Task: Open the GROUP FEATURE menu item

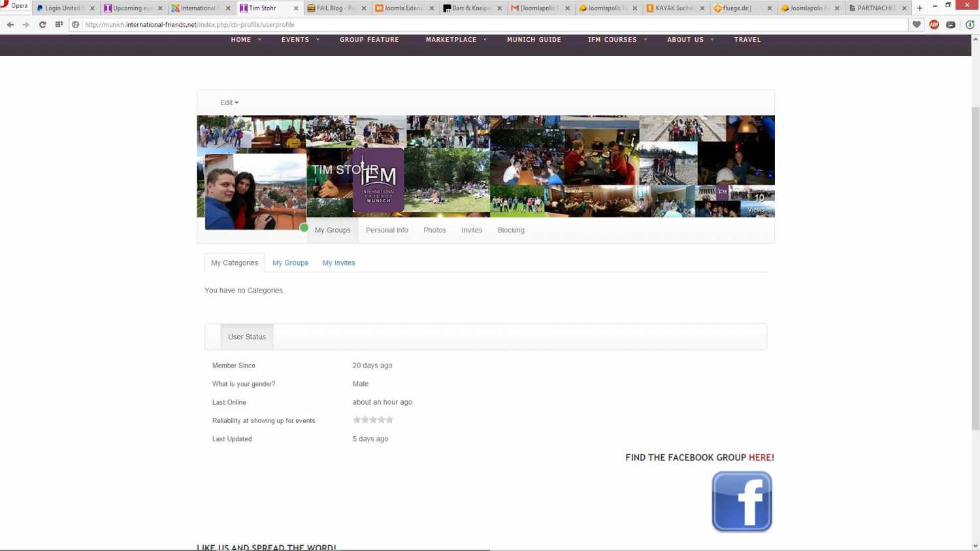Action: [369, 40]
